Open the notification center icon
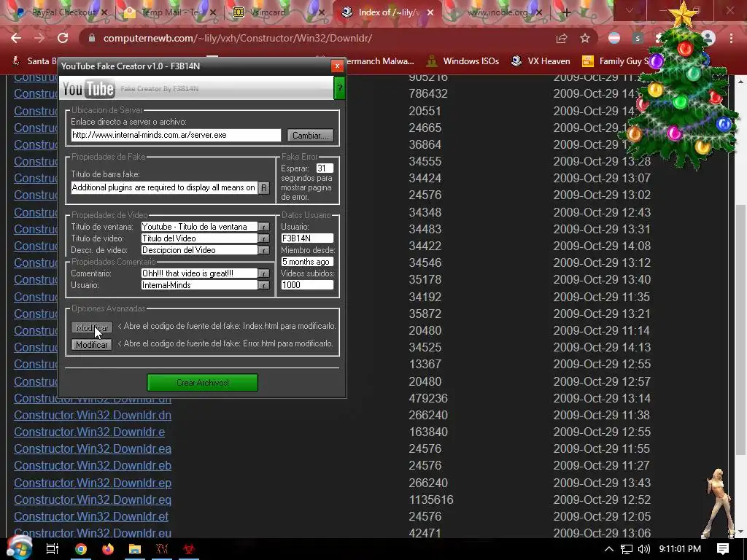This screenshot has height=560, width=747. pos(723,548)
